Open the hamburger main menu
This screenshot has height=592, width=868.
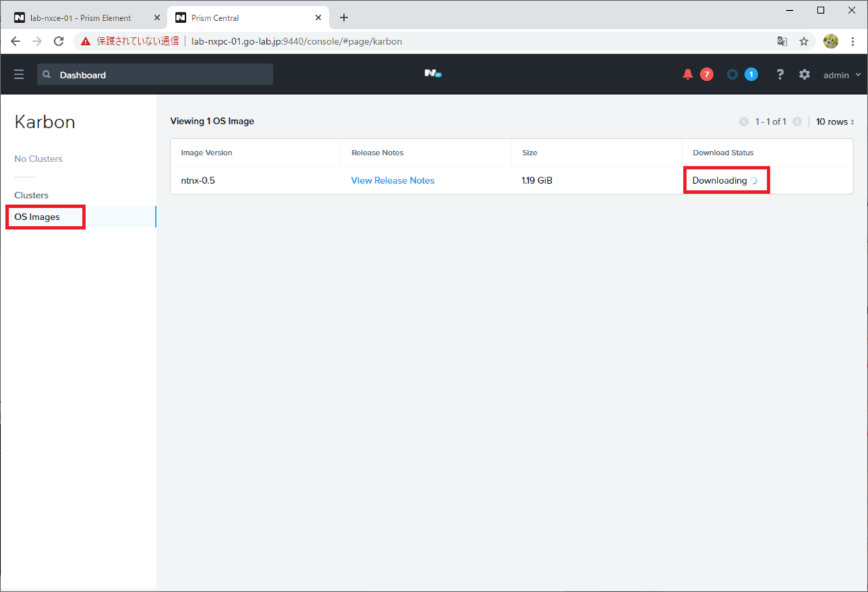[19, 75]
